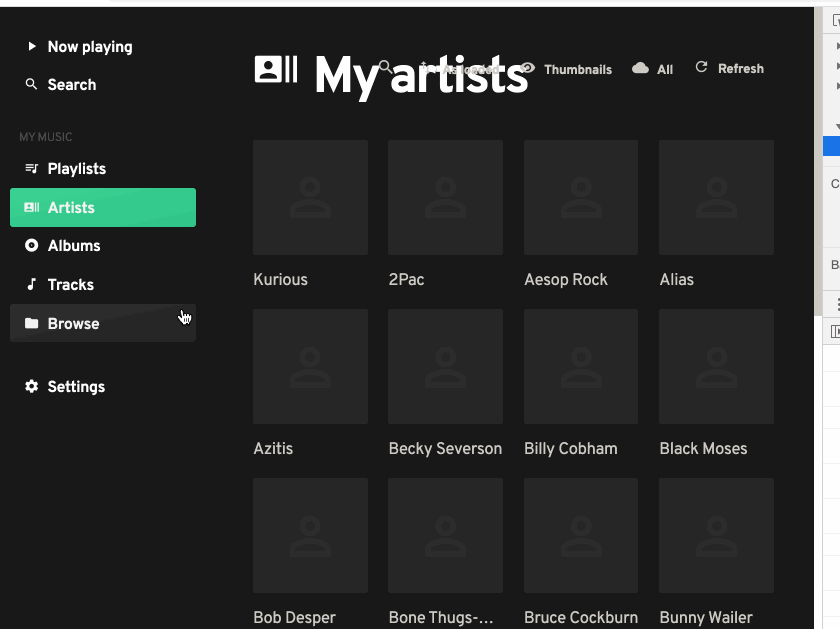Click the search magnifier in the toolbar

pos(384,65)
